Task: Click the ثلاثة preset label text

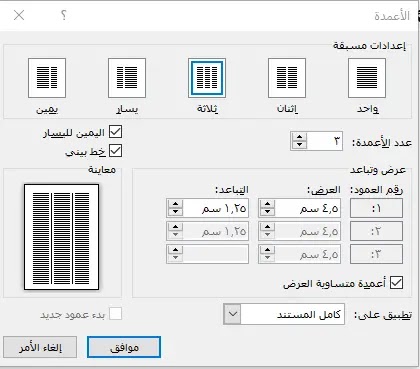Action: (207, 109)
